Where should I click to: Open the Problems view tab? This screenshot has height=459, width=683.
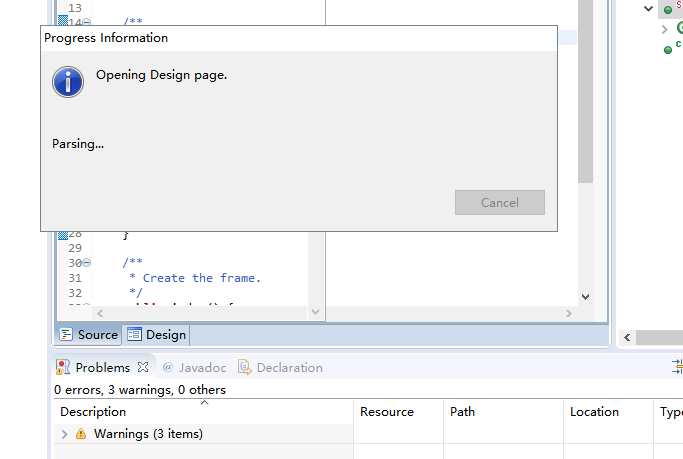point(103,368)
